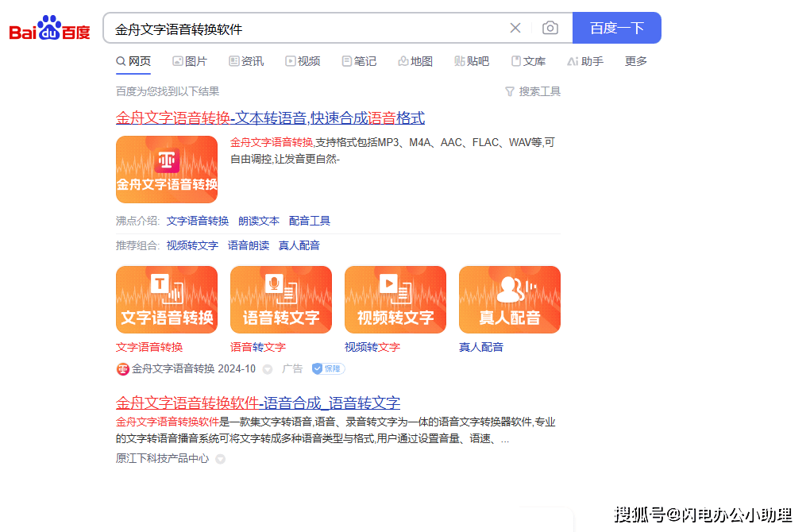
Task: Expand arrow beside 原江下科技产品中心
Action: coord(221,459)
